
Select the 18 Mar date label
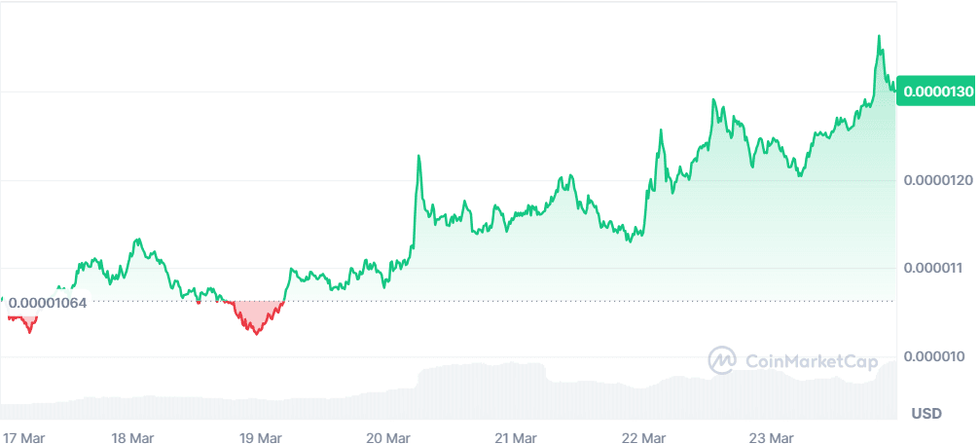[133, 437]
